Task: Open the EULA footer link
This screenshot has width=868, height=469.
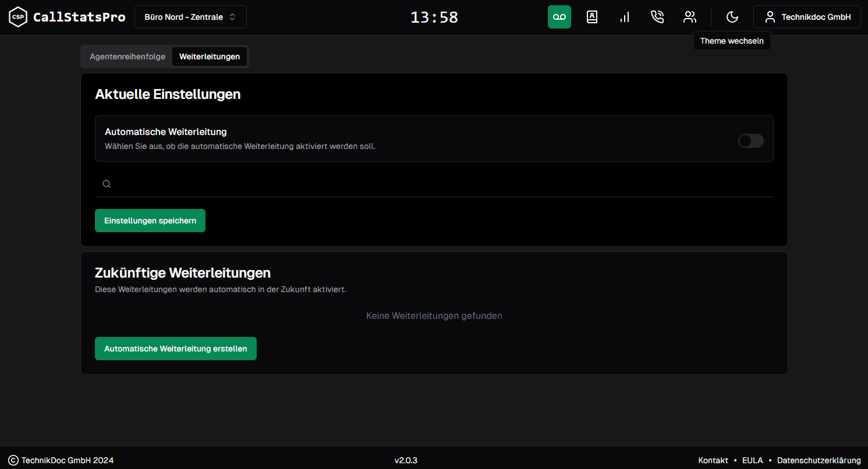Action: click(752, 460)
